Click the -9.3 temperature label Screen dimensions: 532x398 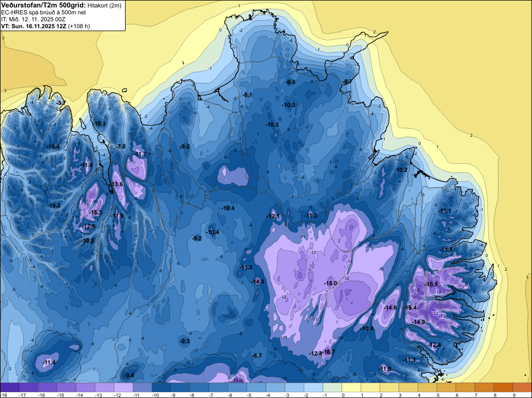pyautogui.click(x=185, y=342)
